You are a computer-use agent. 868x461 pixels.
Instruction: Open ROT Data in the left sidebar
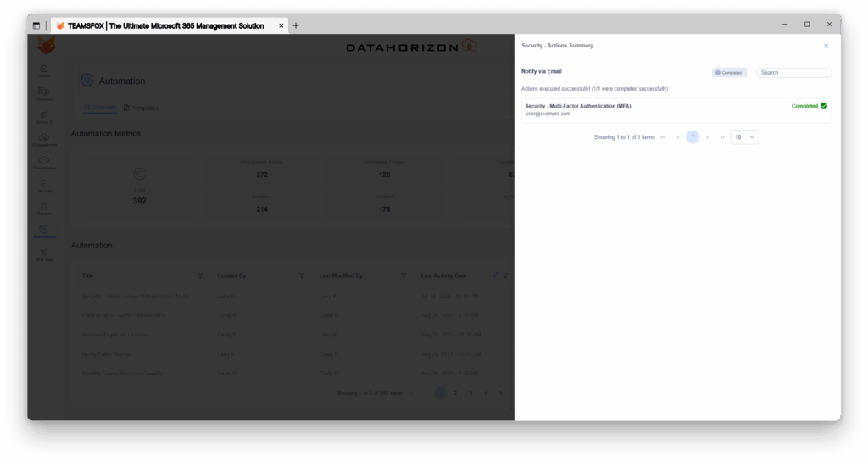pyautogui.click(x=44, y=254)
